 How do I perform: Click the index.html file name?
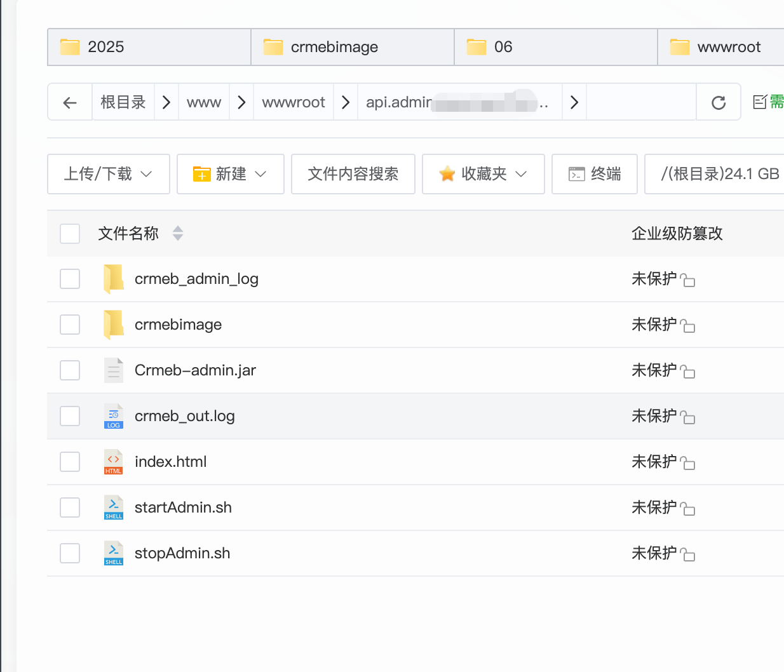click(x=171, y=462)
